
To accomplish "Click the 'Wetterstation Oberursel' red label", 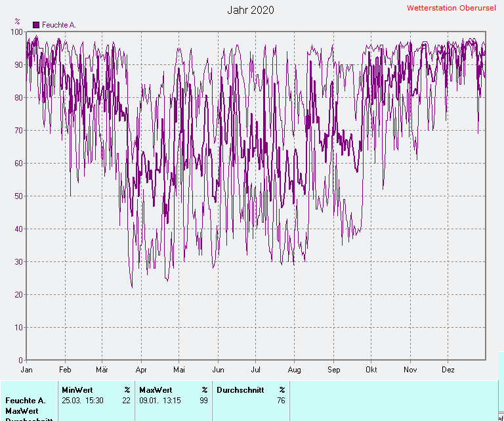I will pos(451,8).
